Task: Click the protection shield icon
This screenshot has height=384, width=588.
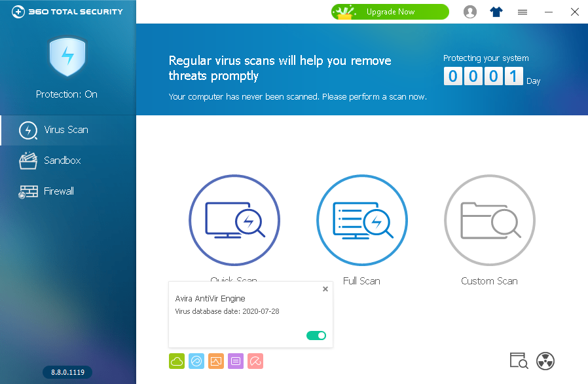Action: (67, 56)
